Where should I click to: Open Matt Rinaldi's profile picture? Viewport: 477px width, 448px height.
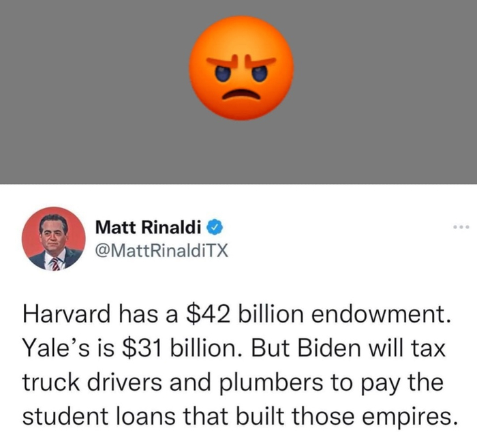54,239
